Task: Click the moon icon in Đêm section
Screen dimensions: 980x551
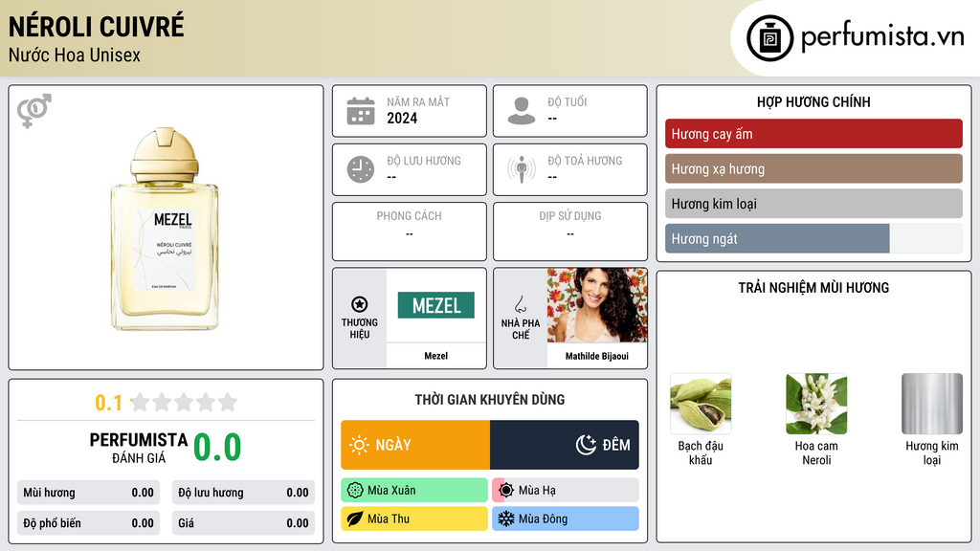Action: tap(586, 445)
